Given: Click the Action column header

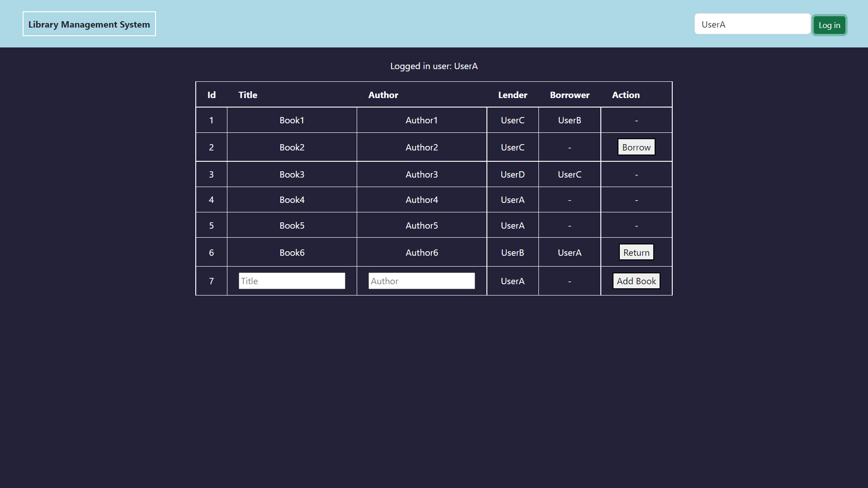Looking at the screenshot, I should pos(626,95).
